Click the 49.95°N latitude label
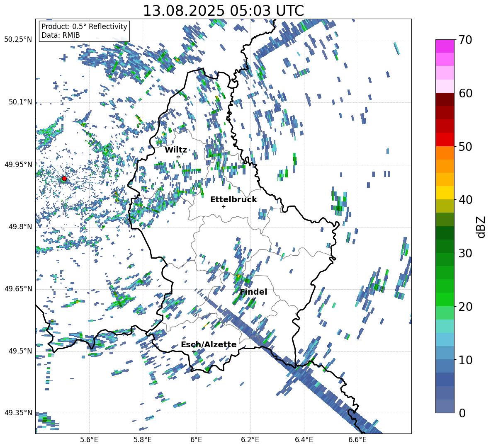The image size is (491, 448). [18, 165]
